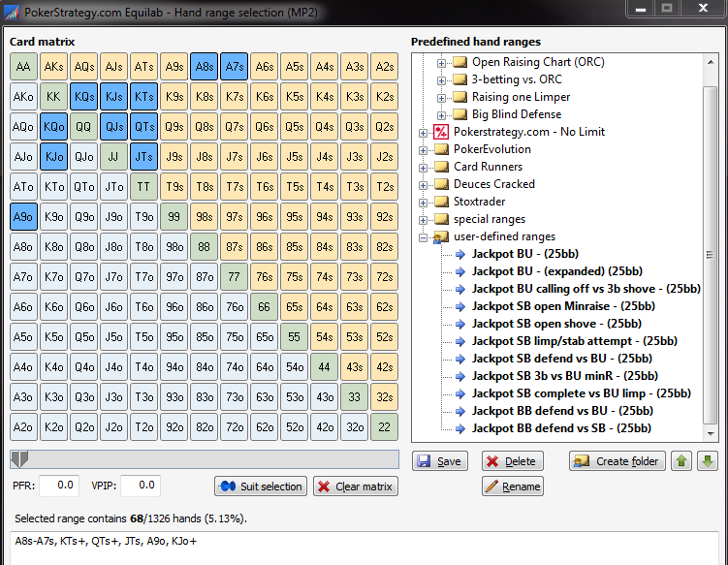
Task: Select the 22 pocket pair cell
Action: coord(385,426)
